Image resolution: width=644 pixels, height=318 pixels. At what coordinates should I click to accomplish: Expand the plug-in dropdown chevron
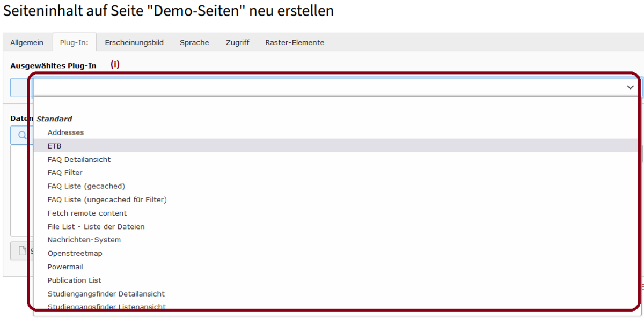click(x=630, y=87)
